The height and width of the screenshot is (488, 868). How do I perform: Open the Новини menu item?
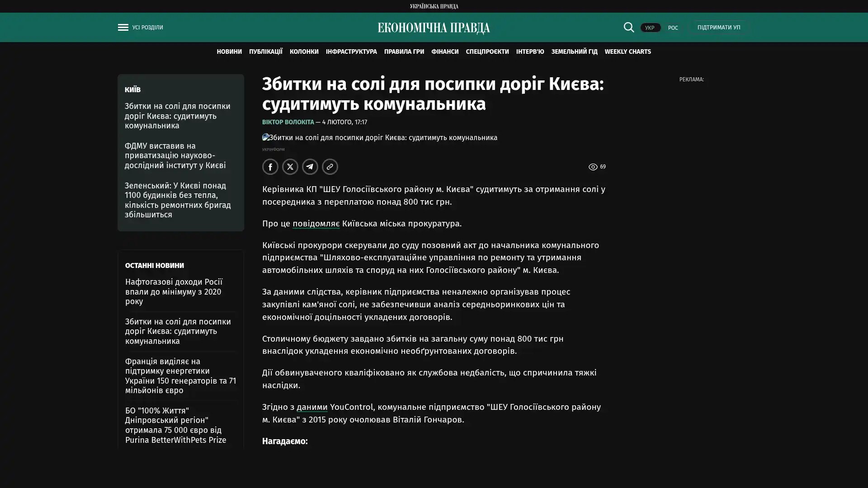tap(229, 52)
